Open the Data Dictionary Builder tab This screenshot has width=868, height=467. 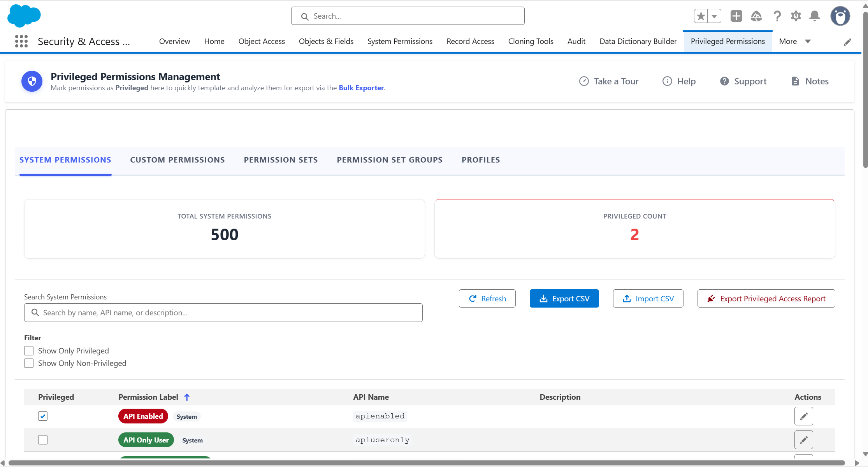[638, 41]
